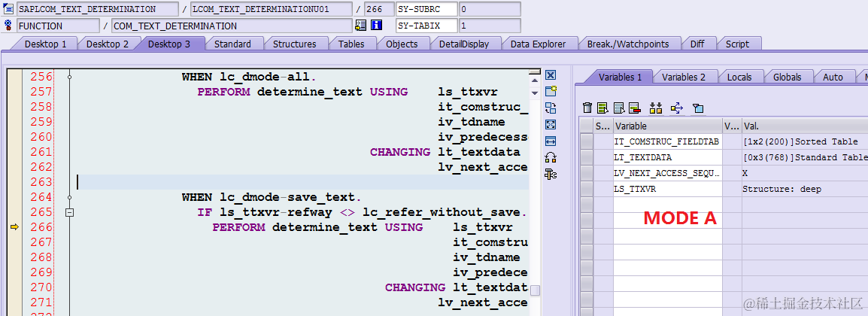868x316 pixels.
Task: Click the maximize horizontally icon with double arrow
Action: [551, 141]
